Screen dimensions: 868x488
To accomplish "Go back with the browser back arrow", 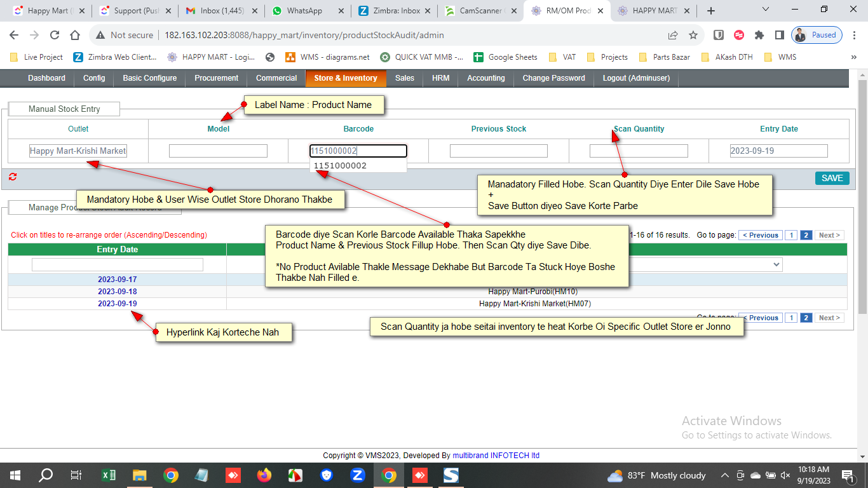I will pos(14,35).
